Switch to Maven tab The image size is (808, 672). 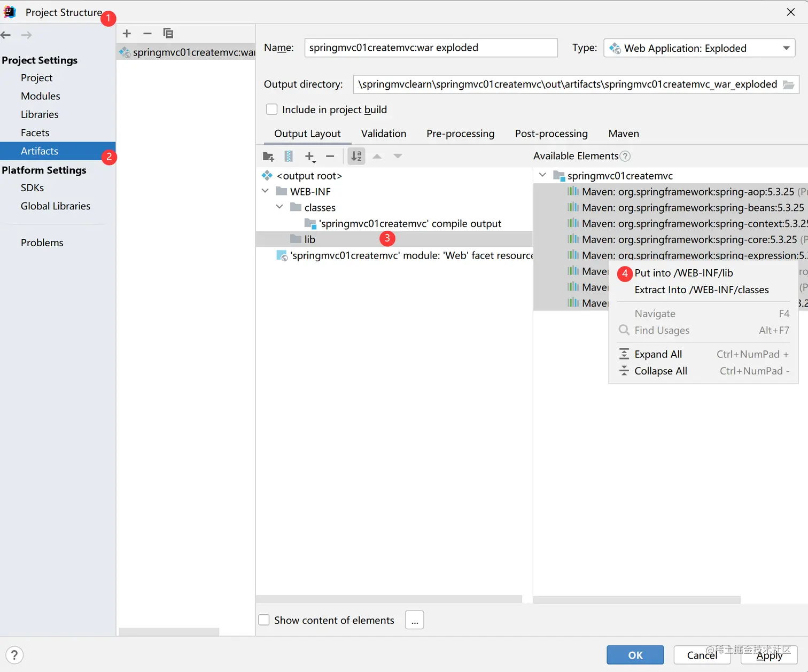(624, 134)
